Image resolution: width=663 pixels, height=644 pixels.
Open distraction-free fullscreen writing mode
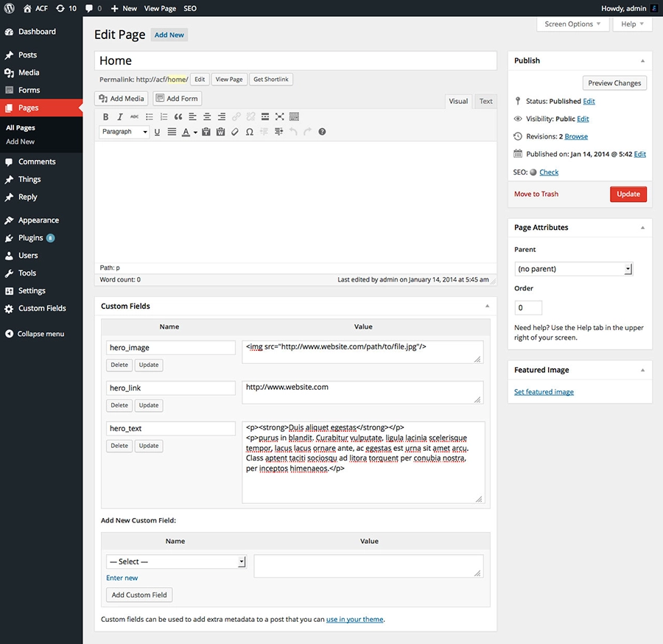278,116
